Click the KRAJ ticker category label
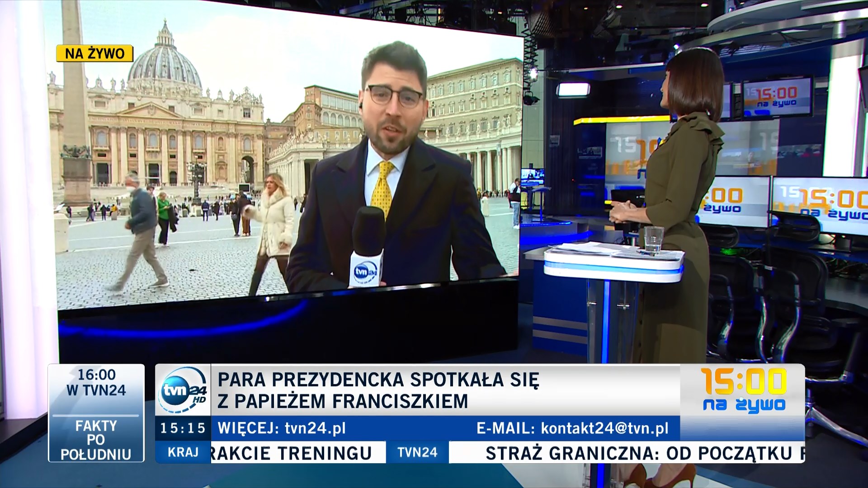 point(183,452)
